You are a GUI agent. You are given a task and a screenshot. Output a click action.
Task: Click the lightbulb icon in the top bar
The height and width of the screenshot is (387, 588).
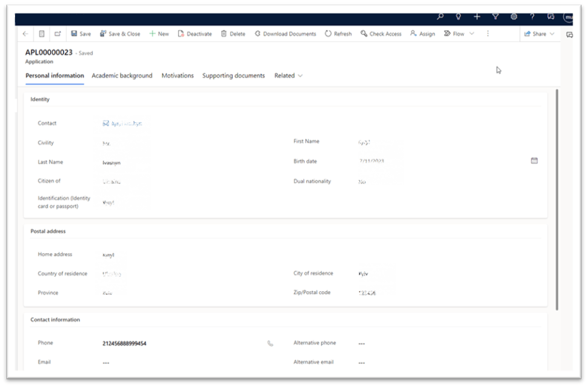point(458,16)
